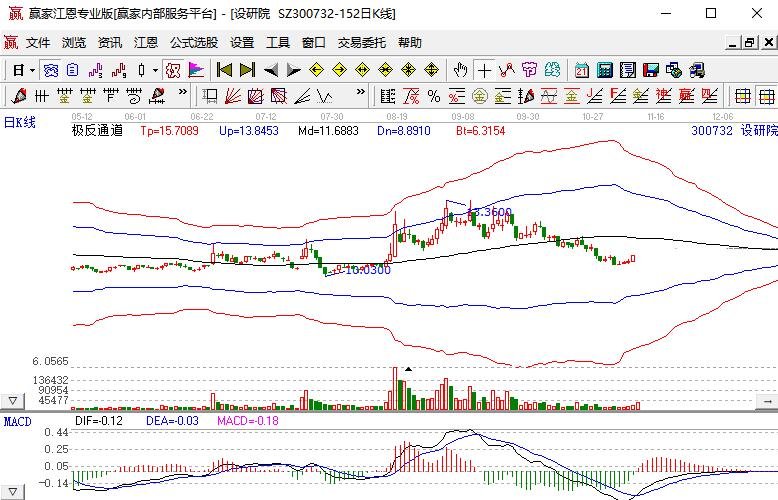This screenshot has width=778, height=500.
Task: Click the floppy disk save icon
Action: pyautogui.click(x=650, y=70)
